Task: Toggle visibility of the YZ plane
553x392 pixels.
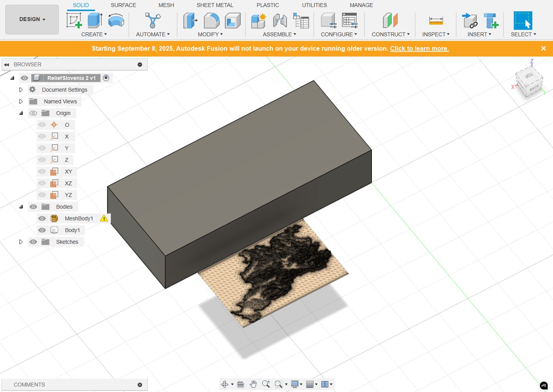Action: [x=42, y=195]
